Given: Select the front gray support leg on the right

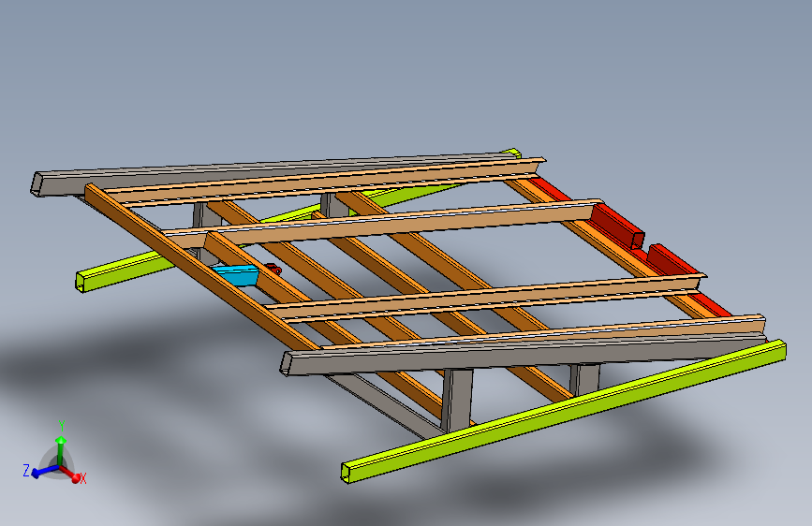Looking at the screenshot, I should 584,379.
